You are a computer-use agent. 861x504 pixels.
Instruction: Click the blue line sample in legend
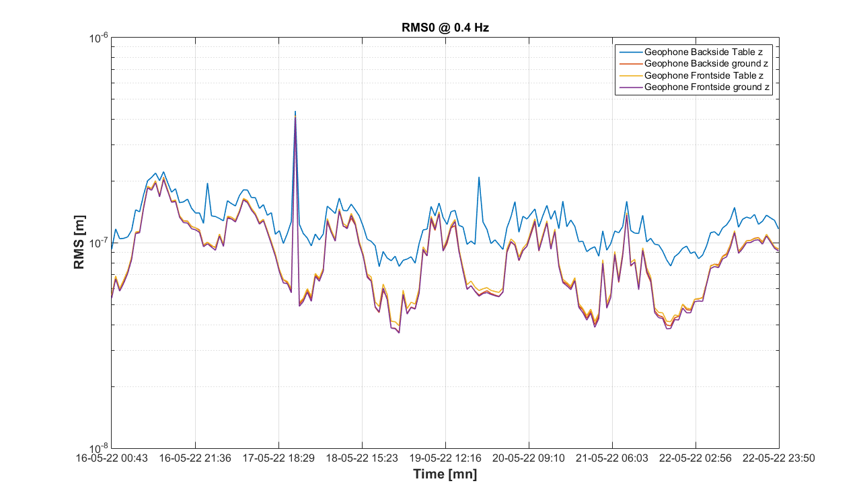(x=630, y=51)
